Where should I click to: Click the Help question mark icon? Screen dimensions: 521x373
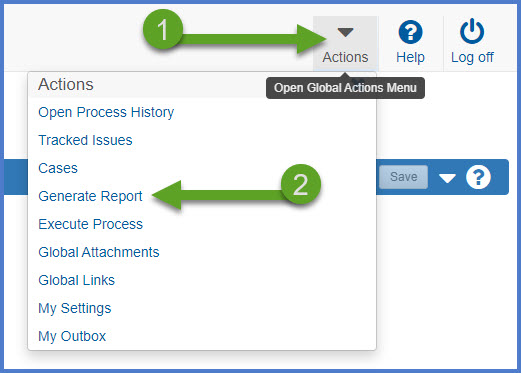[410, 32]
